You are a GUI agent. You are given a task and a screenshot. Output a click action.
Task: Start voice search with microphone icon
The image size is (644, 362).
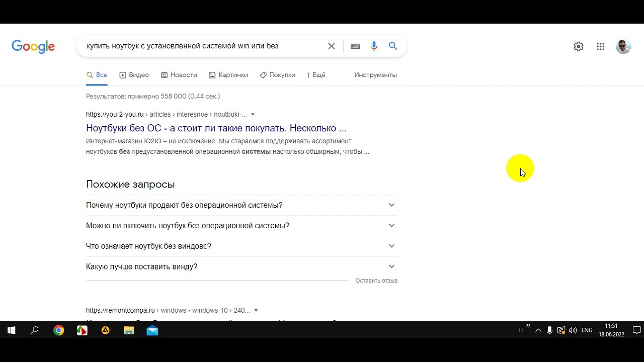374,46
